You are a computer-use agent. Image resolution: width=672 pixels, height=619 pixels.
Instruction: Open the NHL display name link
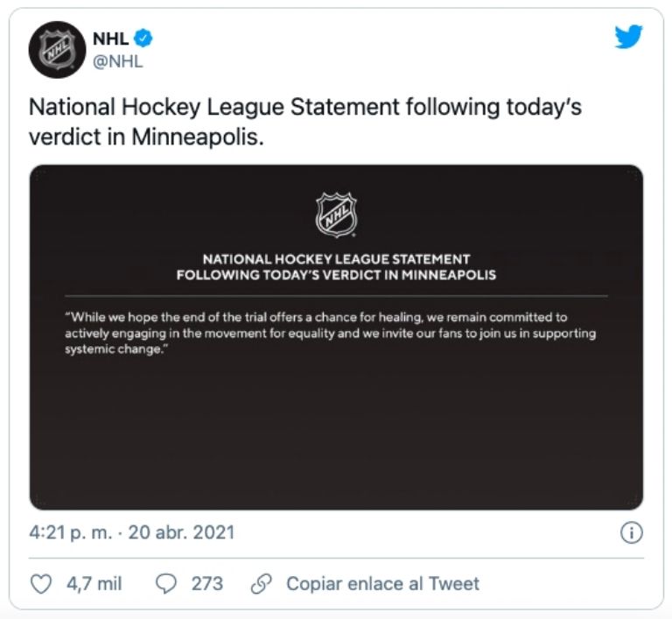pyautogui.click(x=110, y=39)
